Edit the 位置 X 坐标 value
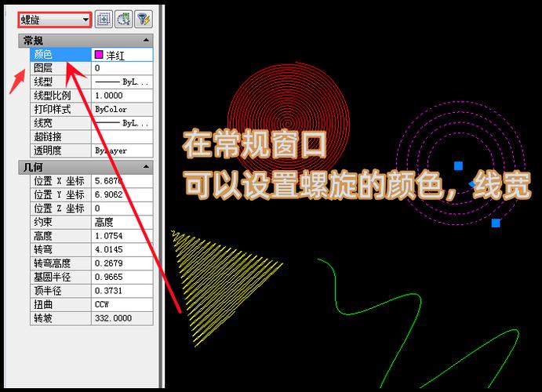Screen dimensions: 542x392 tap(122, 181)
